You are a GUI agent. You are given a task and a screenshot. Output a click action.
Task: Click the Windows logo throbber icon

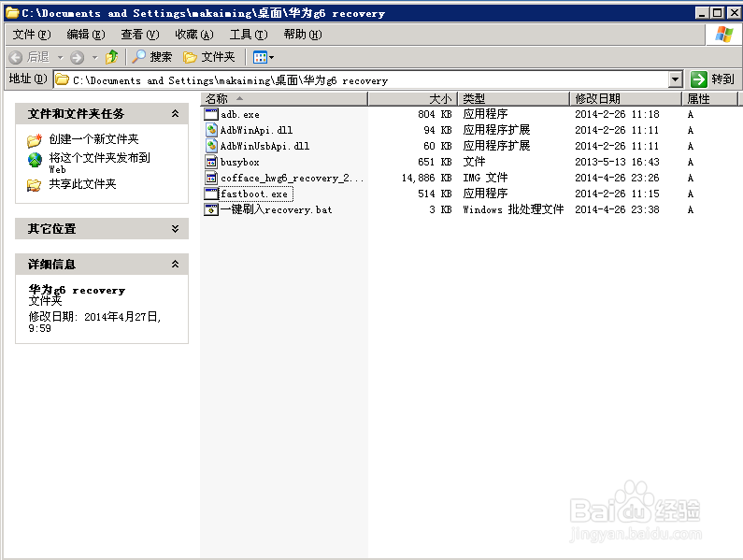[x=723, y=35]
